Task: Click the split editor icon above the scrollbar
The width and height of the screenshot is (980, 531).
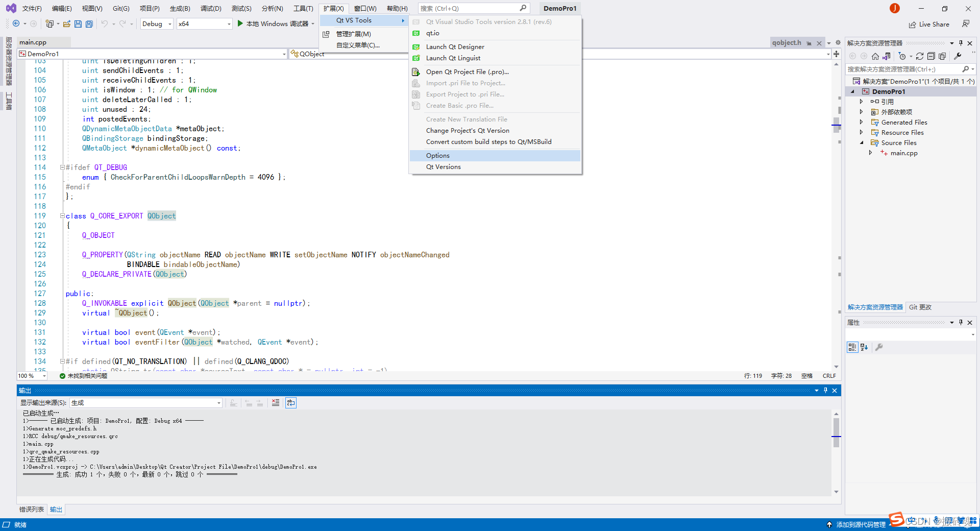Action: click(836, 54)
